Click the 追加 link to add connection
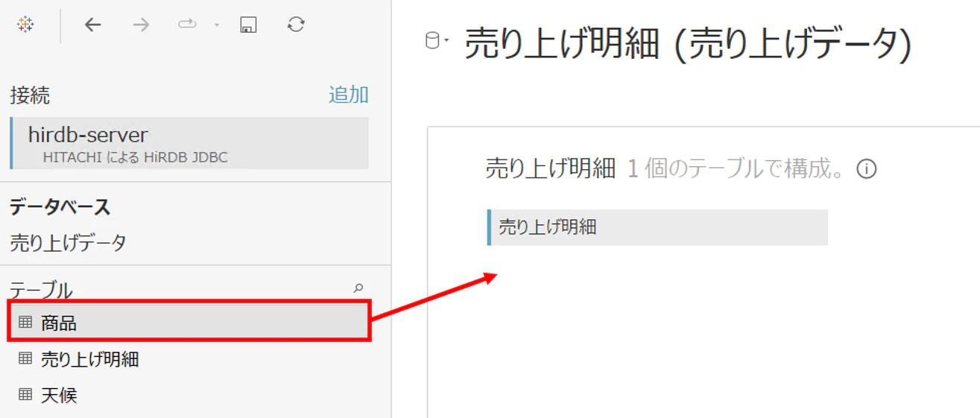Viewport: 980px width, 418px height. pyautogui.click(x=349, y=95)
